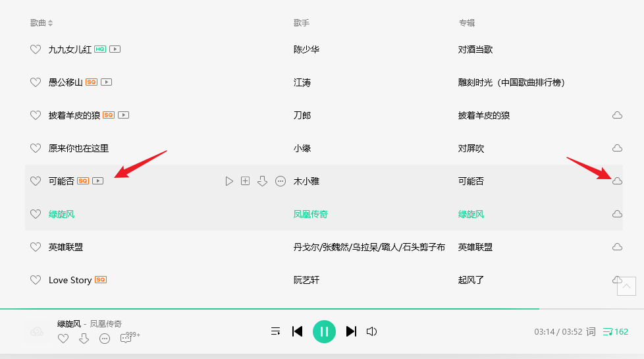Download 可能否 using row download arrow
The width and height of the screenshot is (644, 359).
click(x=263, y=181)
